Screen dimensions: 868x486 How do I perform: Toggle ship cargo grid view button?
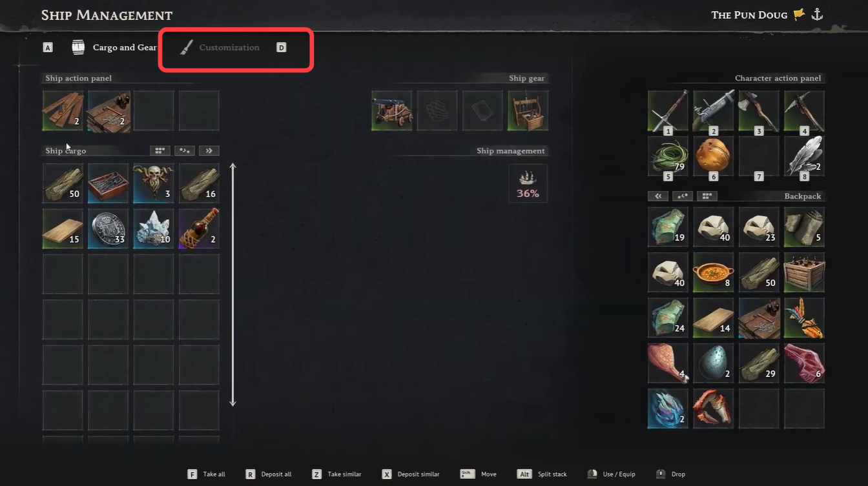pyautogui.click(x=160, y=150)
